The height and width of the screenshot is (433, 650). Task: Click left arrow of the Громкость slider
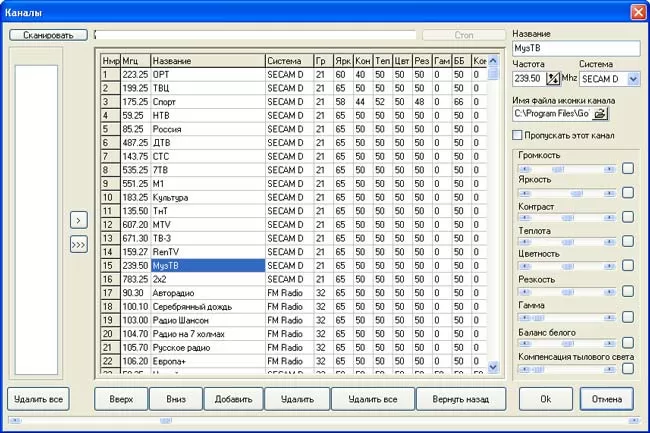pyautogui.click(x=520, y=168)
